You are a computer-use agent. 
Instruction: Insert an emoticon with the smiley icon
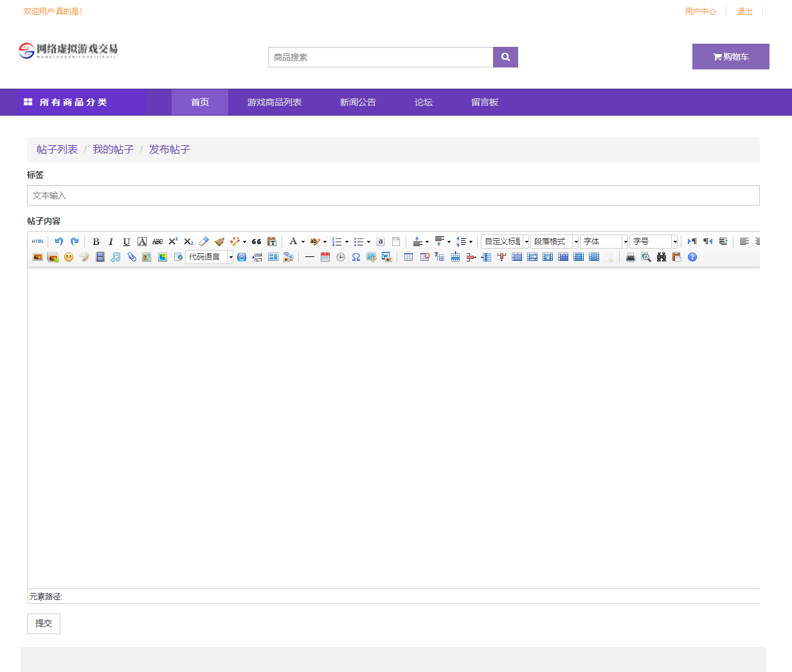[x=69, y=257]
